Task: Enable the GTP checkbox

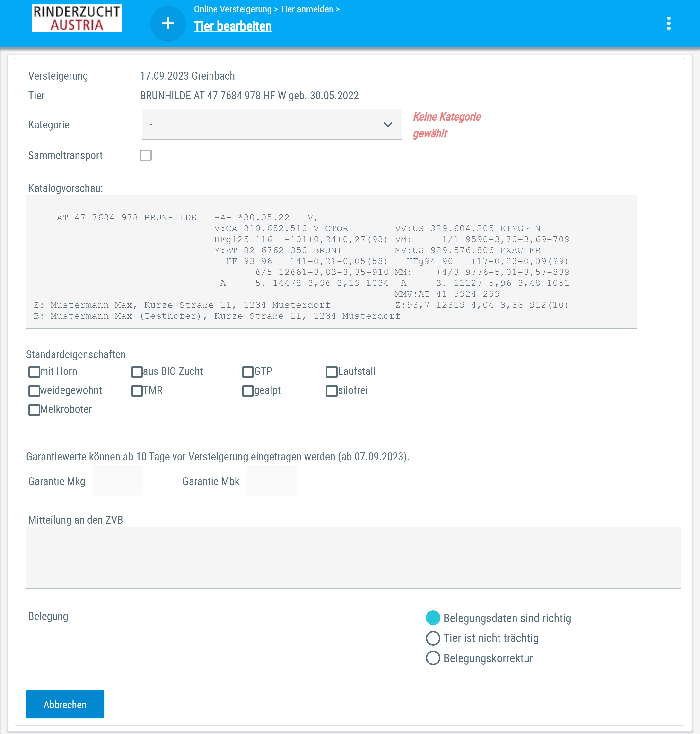Action: [x=248, y=372]
